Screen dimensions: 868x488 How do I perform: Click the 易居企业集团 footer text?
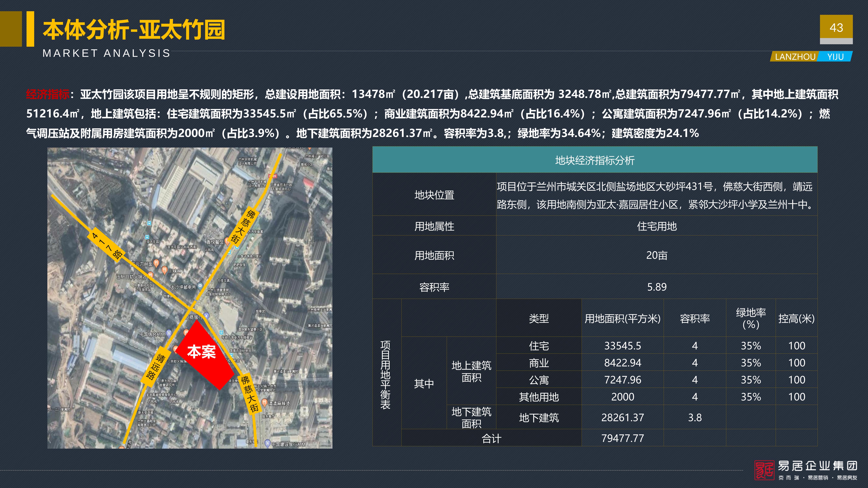[x=818, y=466]
